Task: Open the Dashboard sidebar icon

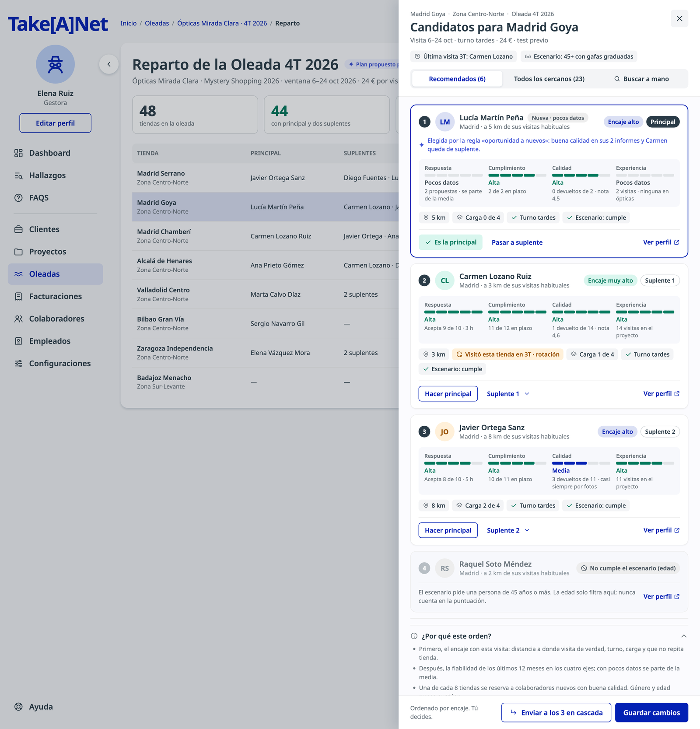Action: (18, 153)
